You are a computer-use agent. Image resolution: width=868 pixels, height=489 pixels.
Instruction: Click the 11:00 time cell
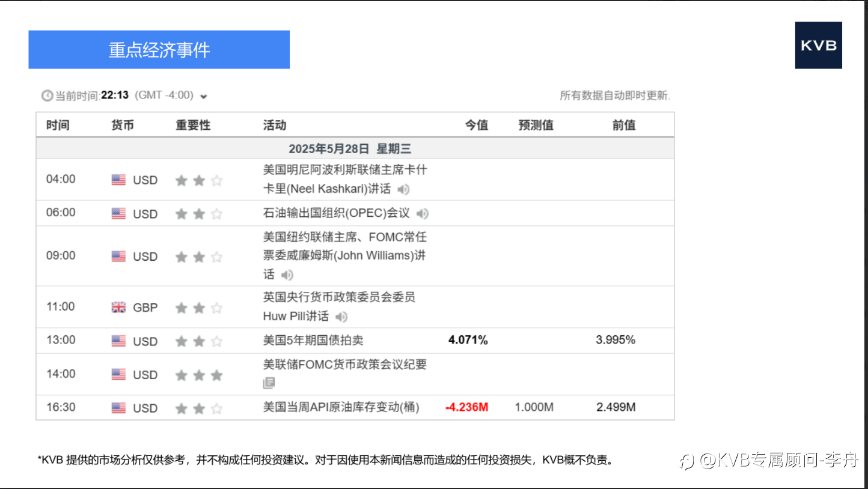click(x=61, y=306)
